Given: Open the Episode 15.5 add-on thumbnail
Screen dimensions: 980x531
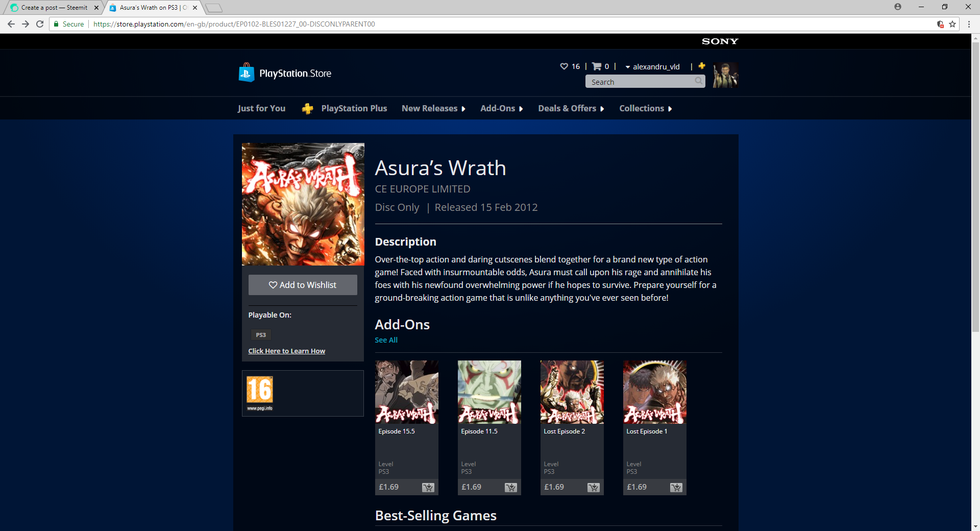Looking at the screenshot, I should [x=407, y=392].
